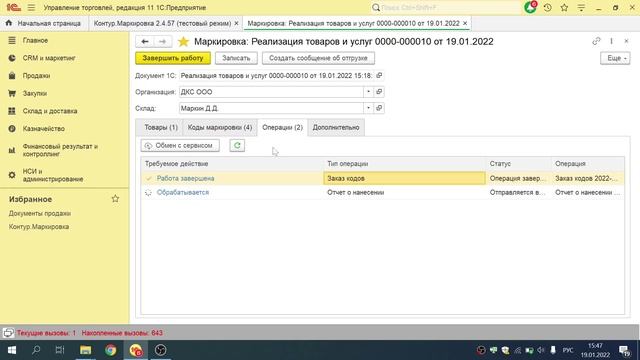
Task: Click the language indicator РУС in tray
Action: tap(568, 350)
